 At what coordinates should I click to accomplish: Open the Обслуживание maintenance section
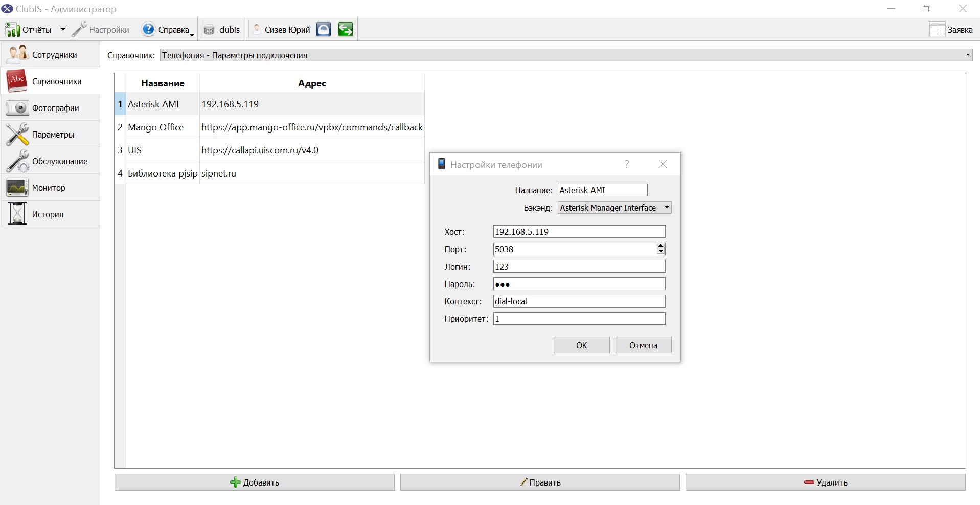pos(50,161)
